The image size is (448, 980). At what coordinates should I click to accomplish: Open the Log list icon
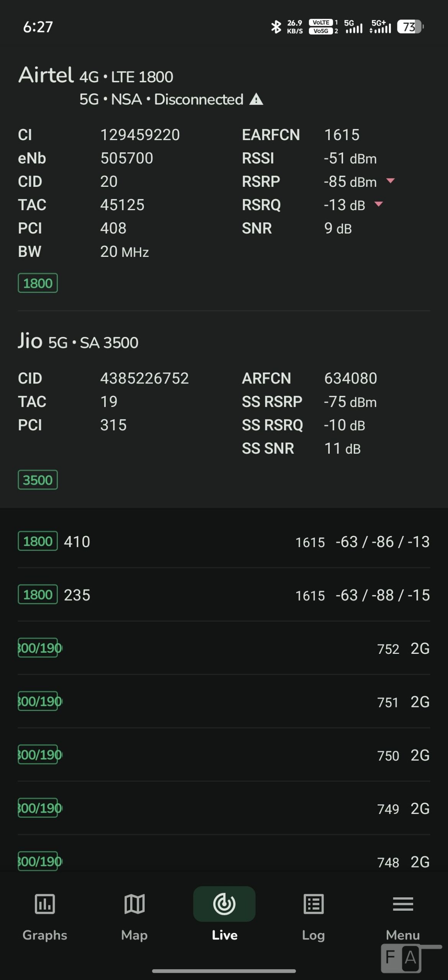click(314, 904)
